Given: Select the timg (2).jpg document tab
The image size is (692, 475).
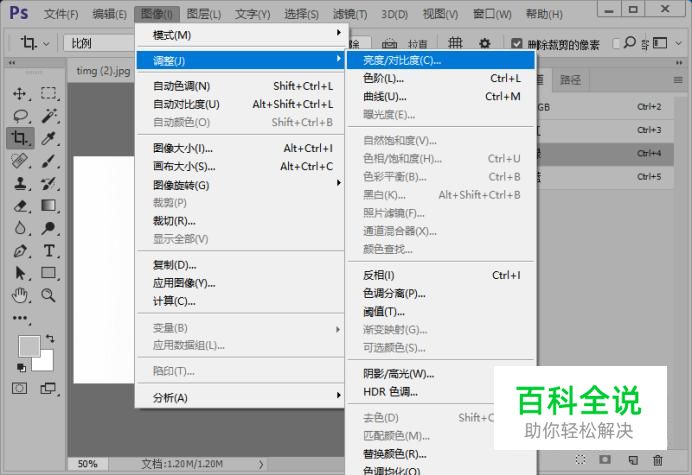Looking at the screenshot, I should pyautogui.click(x=103, y=71).
